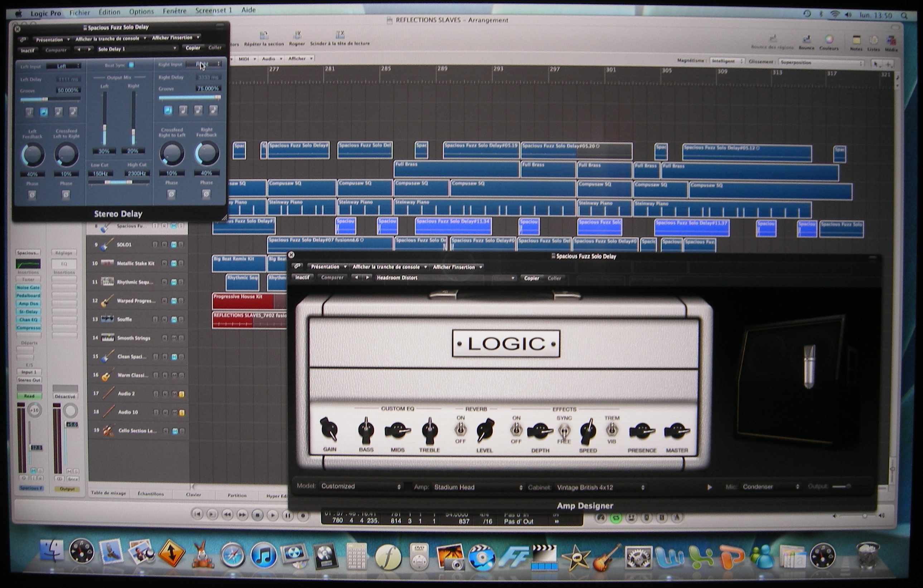
Task: Click the link icon in Amp Designer window
Action: pyautogui.click(x=298, y=267)
